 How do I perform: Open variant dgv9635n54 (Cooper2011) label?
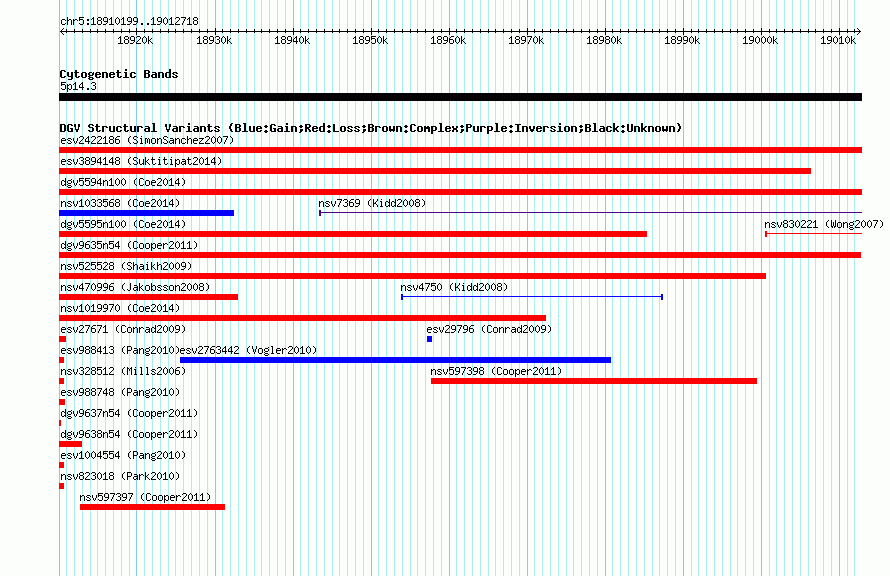[x=129, y=245]
